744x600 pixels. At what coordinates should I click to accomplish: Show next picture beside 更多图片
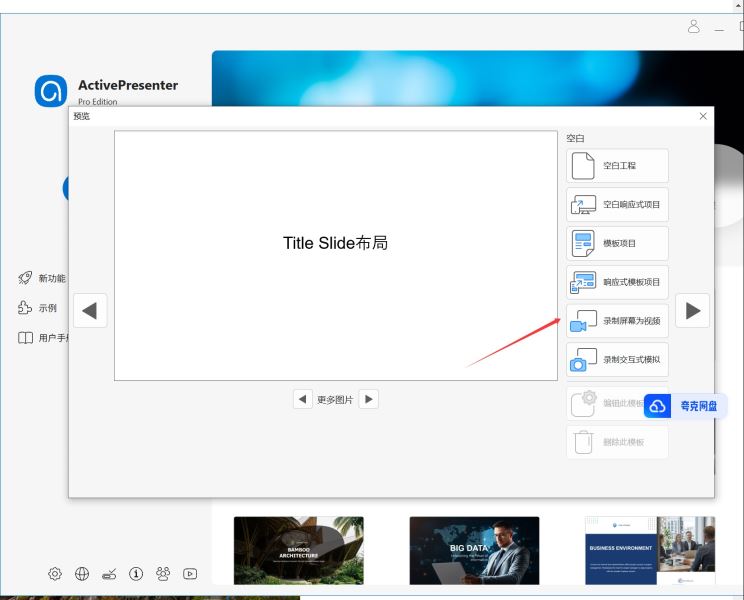click(x=369, y=399)
